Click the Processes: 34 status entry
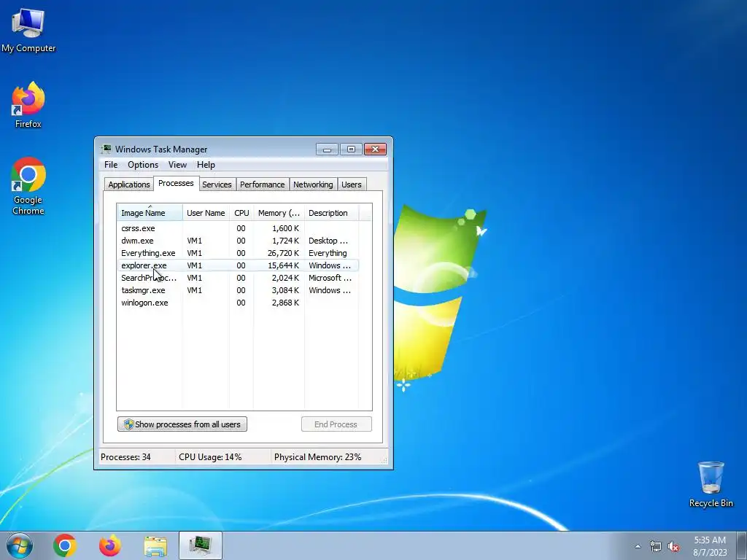747x560 pixels. coord(125,457)
